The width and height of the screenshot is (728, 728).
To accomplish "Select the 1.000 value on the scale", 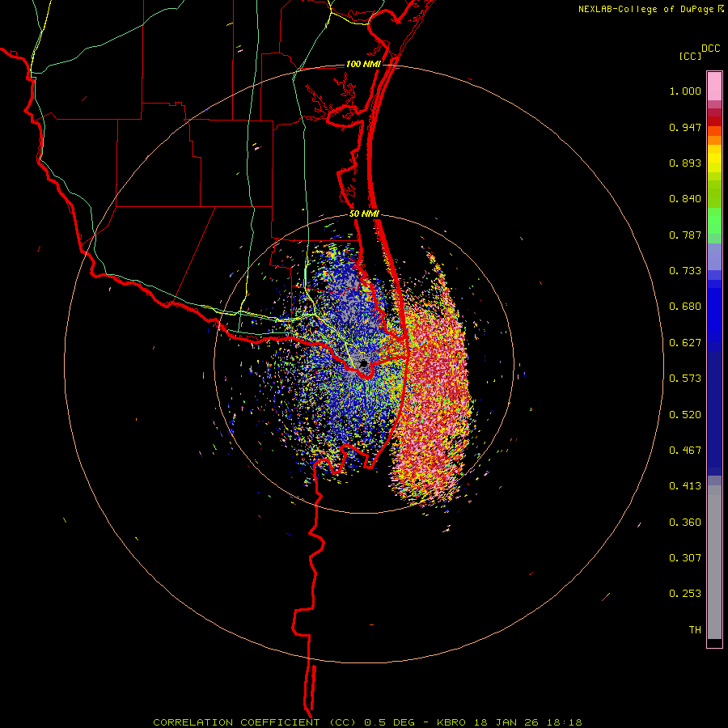I will [x=685, y=91].
